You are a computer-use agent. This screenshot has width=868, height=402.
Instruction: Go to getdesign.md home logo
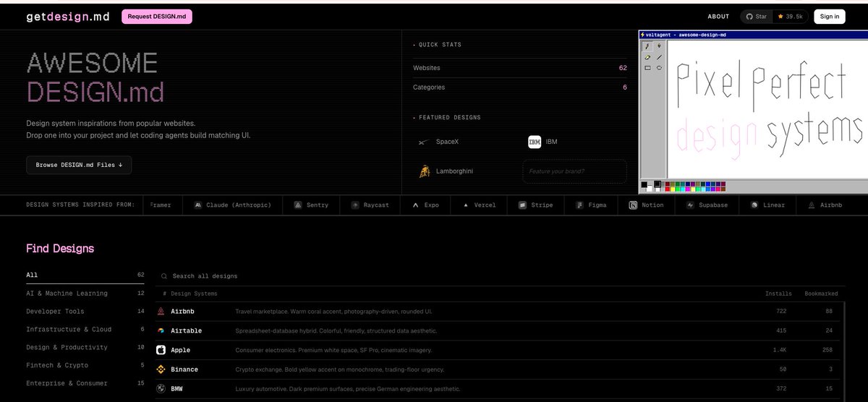[68, 17]
